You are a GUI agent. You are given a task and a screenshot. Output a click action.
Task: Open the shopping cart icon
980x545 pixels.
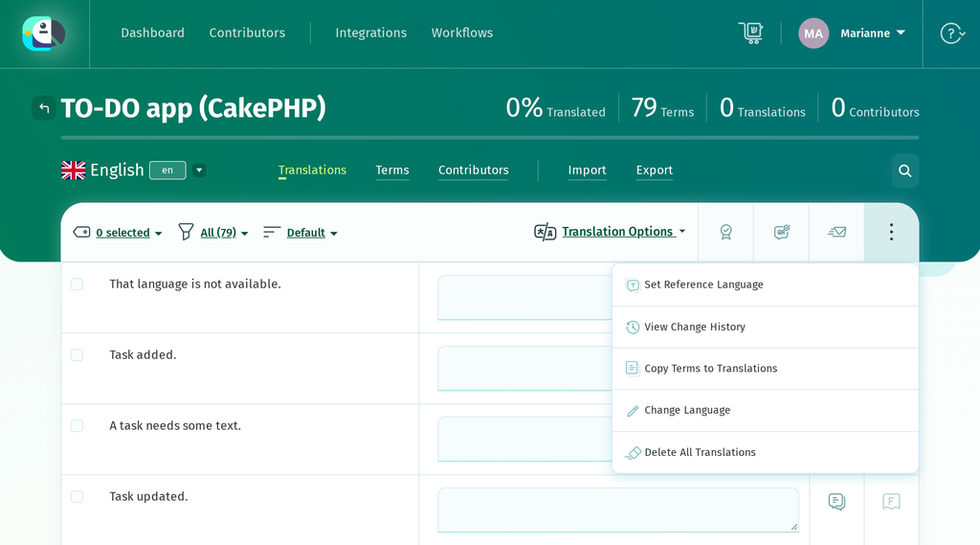(x=750, y=33)
